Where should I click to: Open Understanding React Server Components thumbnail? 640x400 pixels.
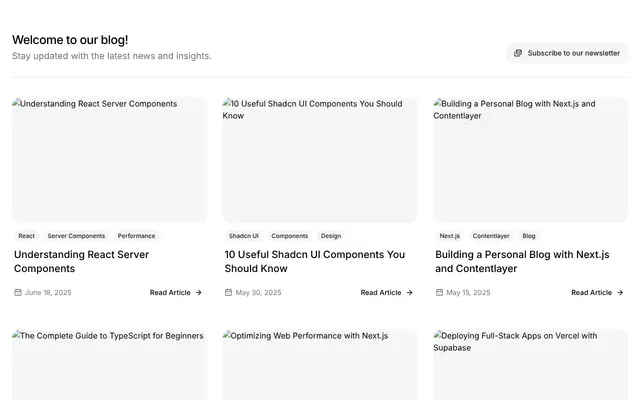109,160
